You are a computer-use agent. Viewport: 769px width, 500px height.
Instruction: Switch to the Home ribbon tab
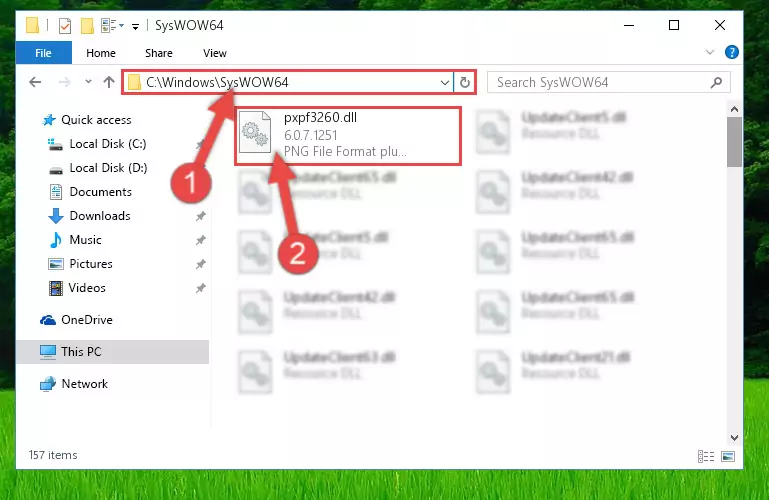coord(101,53)
